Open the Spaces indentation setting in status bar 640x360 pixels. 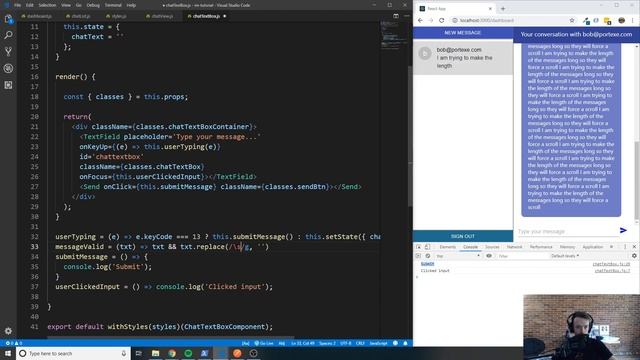(x=327, y=343)
